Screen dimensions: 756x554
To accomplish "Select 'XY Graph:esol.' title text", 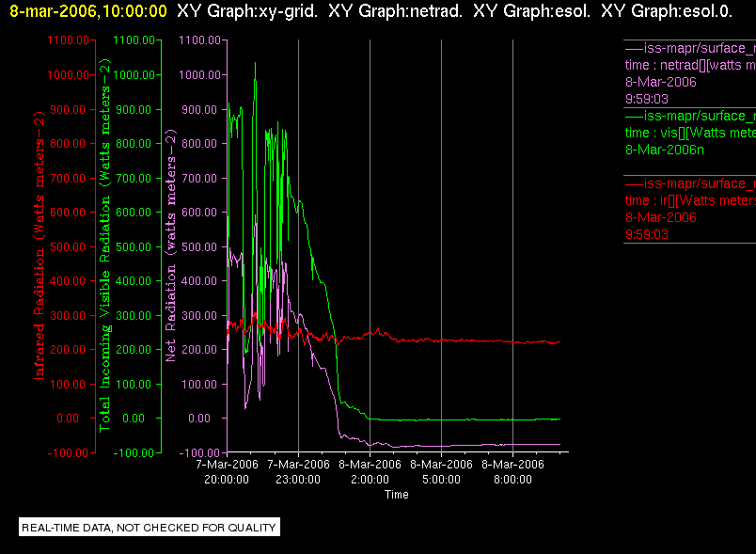I will [x=532, y=10].
